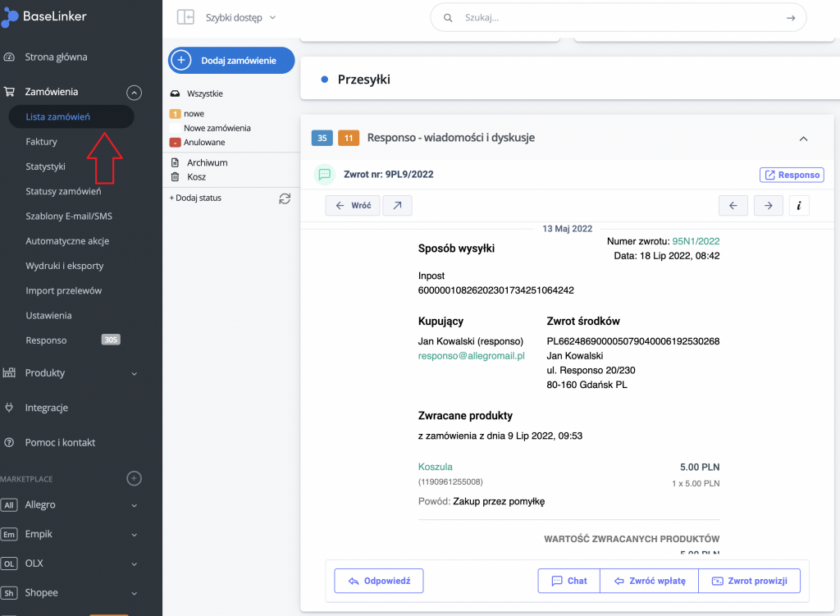Click the add marketplace plus icon
The height and width of the screenshot is (616, 840).
click(135, 478)
